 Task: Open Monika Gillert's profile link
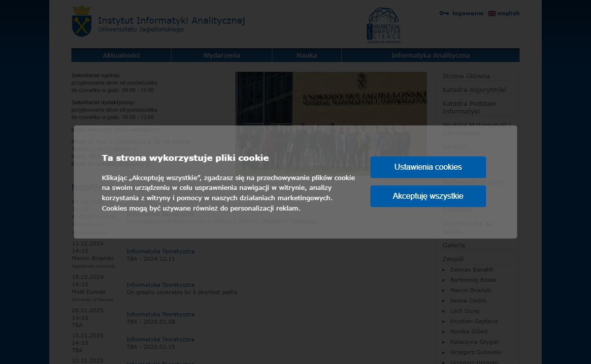(x=469, y=332)
